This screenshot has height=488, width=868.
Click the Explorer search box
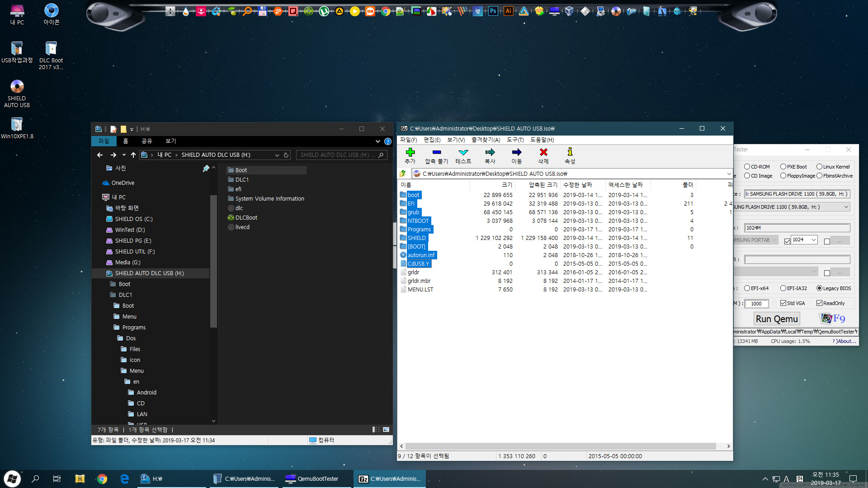click(x=341, y=155)
